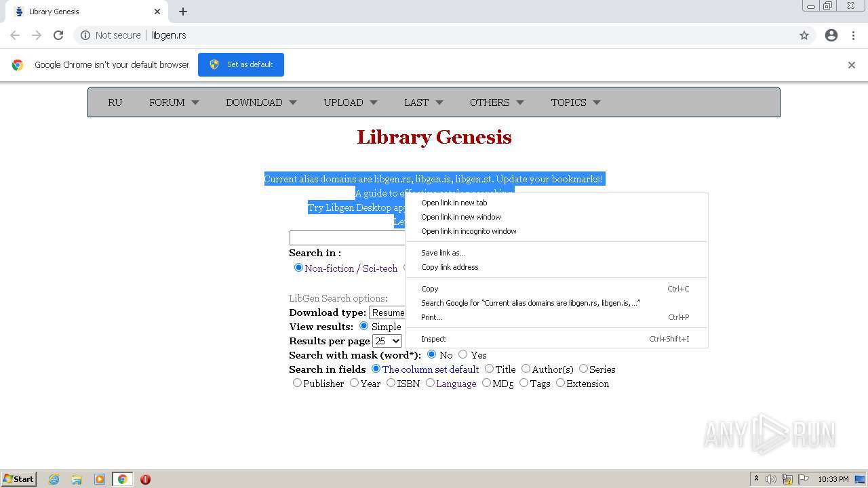Screen dimensions: 868x488
Task: Choose Open link in incognito window
Action: click(556, 231)
